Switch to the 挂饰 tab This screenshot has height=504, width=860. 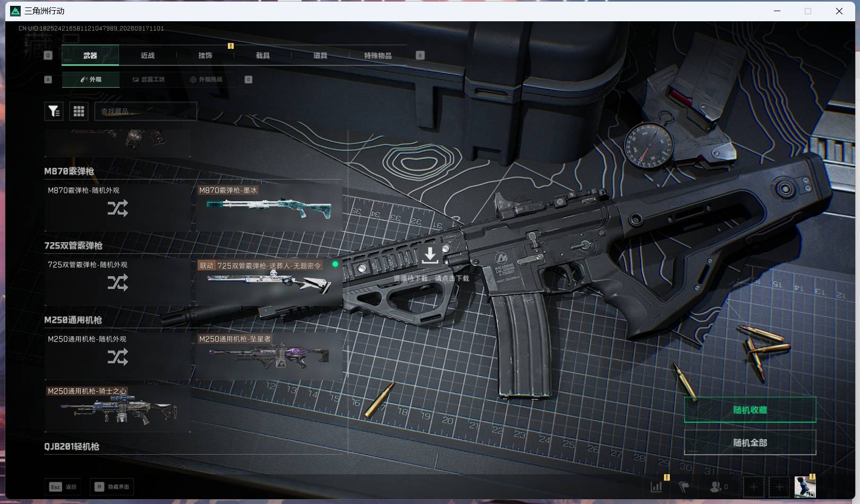coord(205,55)
